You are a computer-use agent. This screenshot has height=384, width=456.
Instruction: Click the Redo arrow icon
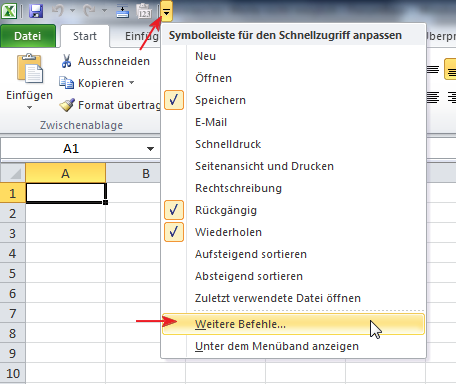tap(89, 11)
